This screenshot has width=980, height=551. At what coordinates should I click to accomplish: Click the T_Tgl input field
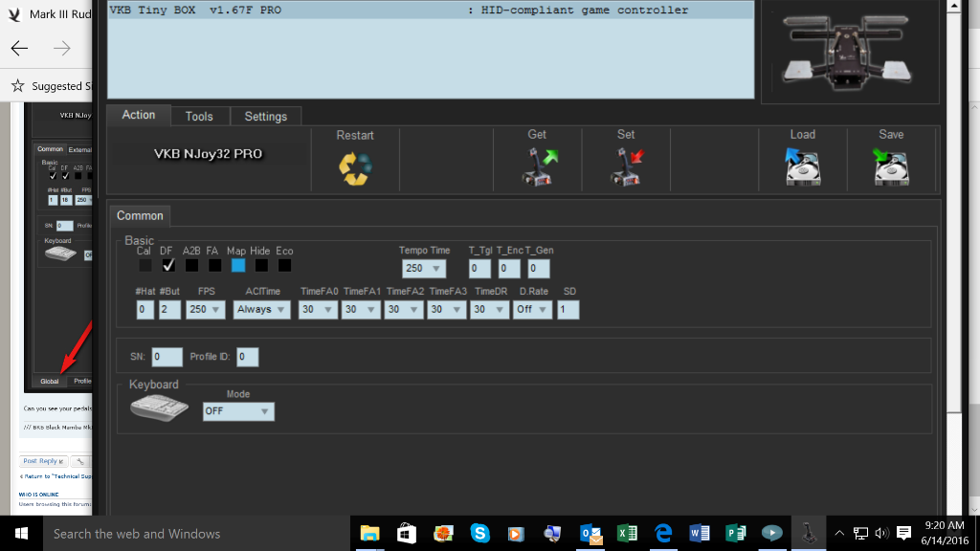pos(479,269)
